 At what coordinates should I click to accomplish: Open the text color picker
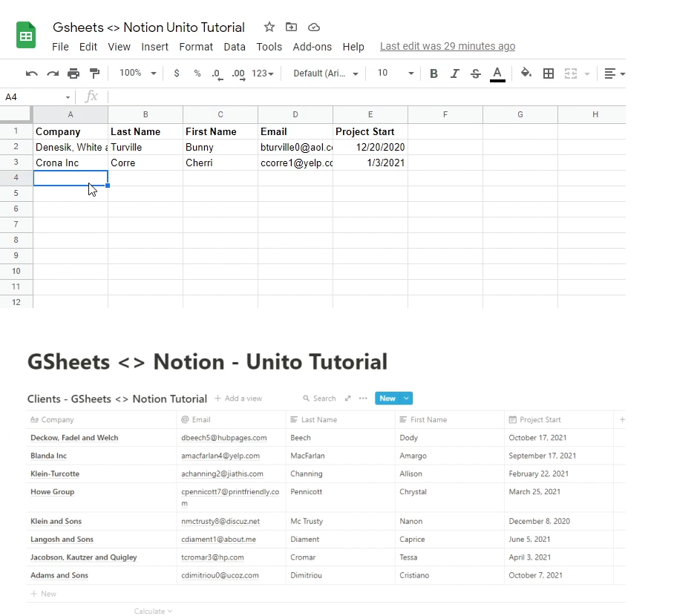[497, 74]
